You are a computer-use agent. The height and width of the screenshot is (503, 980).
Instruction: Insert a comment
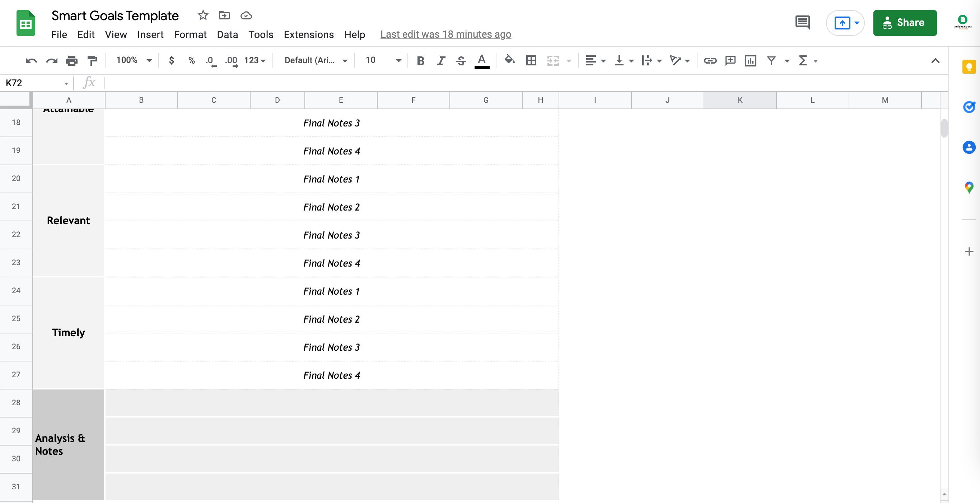tap(731, 60)
